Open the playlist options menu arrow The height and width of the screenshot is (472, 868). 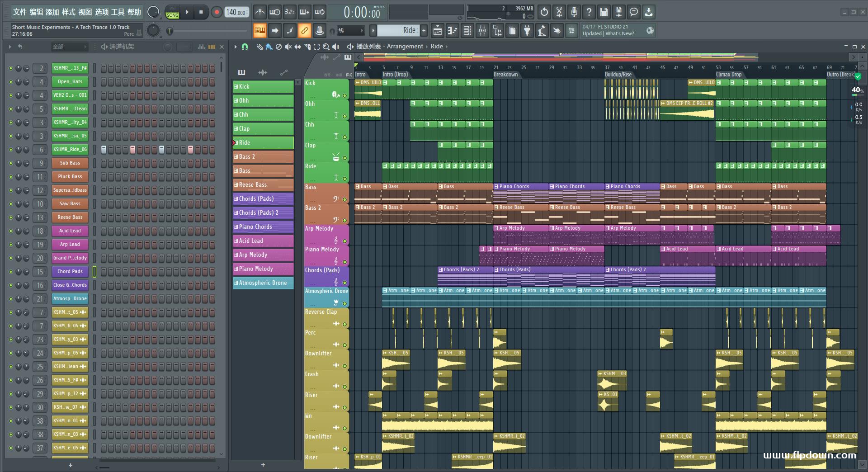(236, 47)
